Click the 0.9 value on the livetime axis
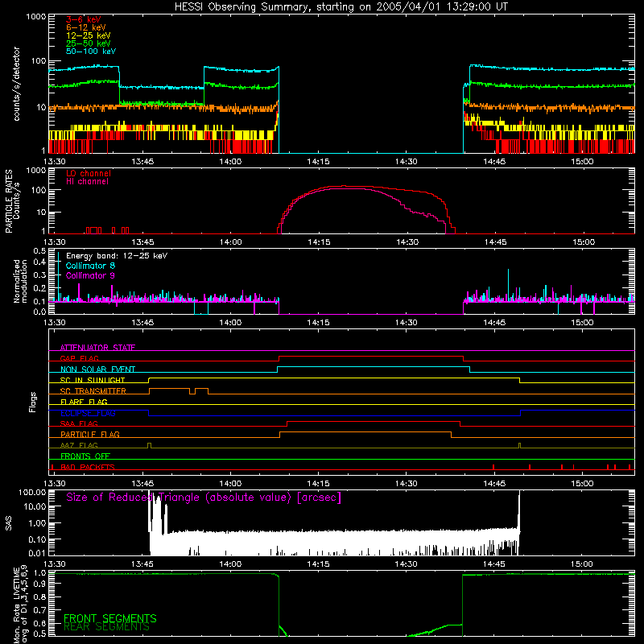 [x=39, y=585]
